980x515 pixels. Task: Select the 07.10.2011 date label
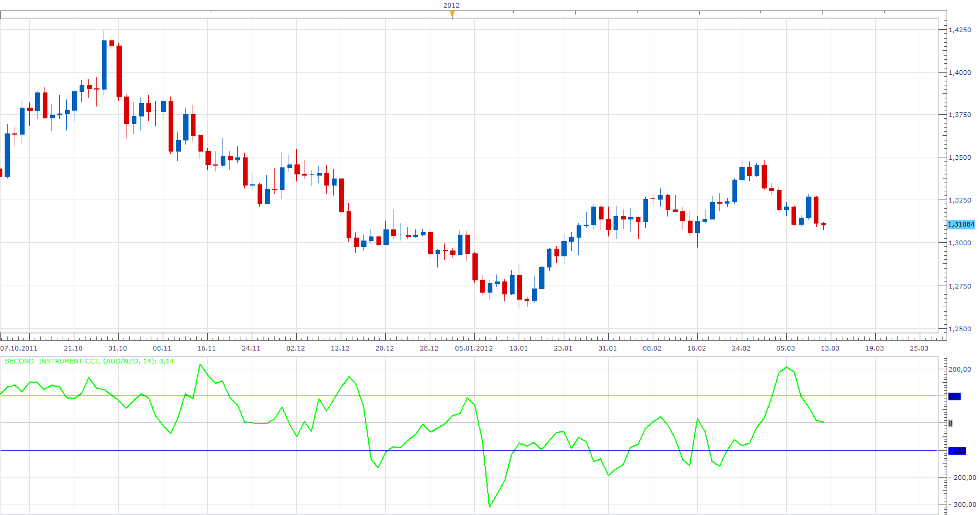tap(19, 348)
